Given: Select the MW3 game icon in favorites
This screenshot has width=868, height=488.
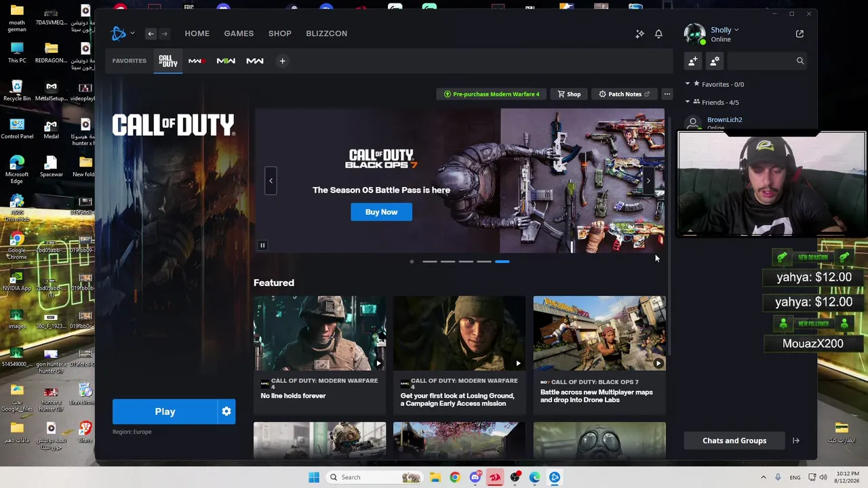Looking at the screenshot, I should pyautogui.click(x=197, y=61).
